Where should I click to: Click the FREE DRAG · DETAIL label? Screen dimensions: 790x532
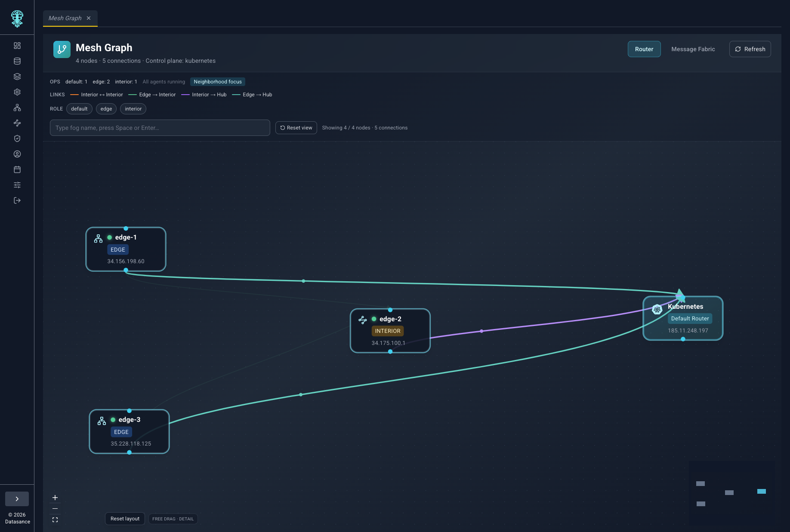click(173, 519)
